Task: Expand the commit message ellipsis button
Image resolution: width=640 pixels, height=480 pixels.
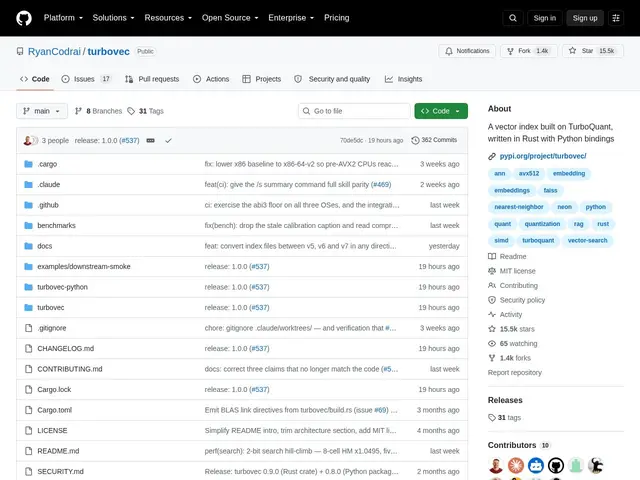Action: pyautogui.click(x=151, y=140)
